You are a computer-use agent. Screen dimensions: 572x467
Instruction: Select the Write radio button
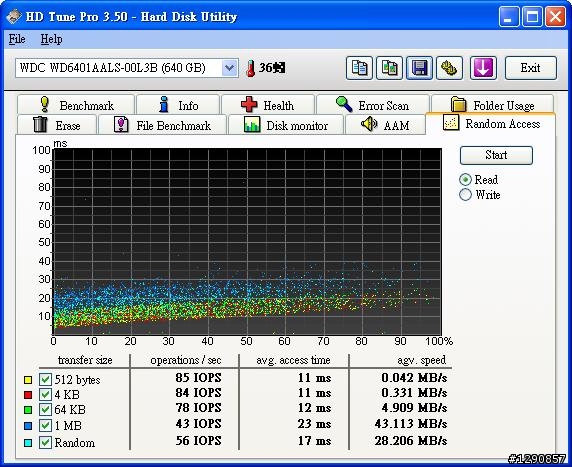coord(465,195)
